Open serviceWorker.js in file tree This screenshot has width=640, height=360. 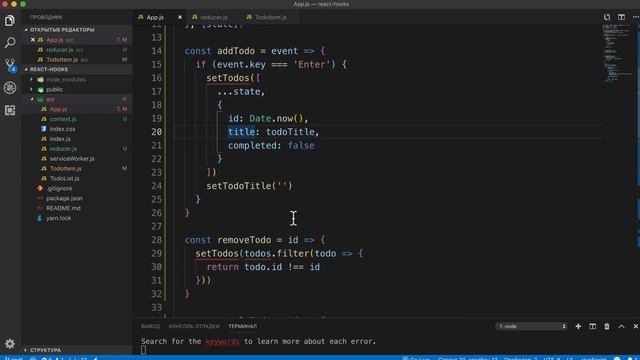[77, 158]
